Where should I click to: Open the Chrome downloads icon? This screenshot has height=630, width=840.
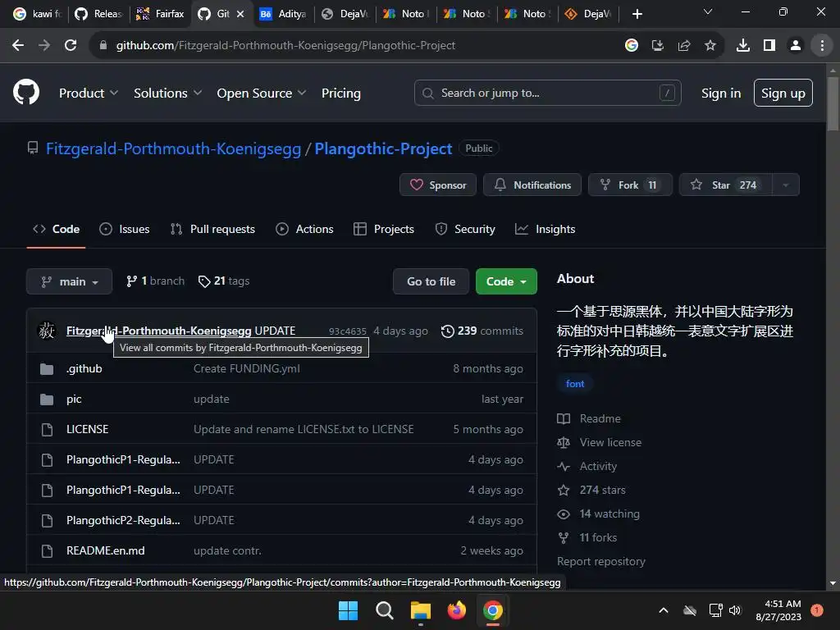742,46
